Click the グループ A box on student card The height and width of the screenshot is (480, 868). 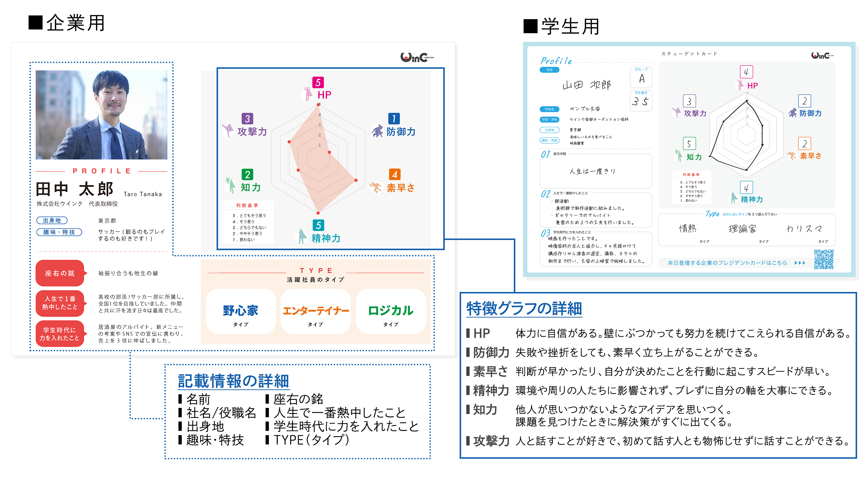click(x=641, y=77)
